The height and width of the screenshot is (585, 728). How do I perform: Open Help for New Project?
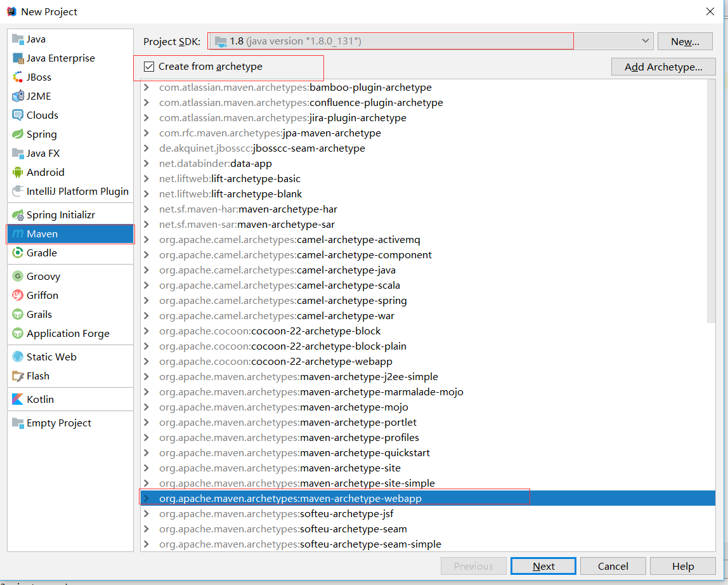click(x=683, y=567)
